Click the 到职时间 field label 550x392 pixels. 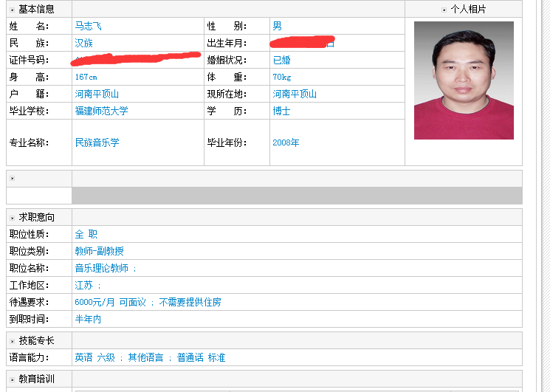click(x=29, y=319)
